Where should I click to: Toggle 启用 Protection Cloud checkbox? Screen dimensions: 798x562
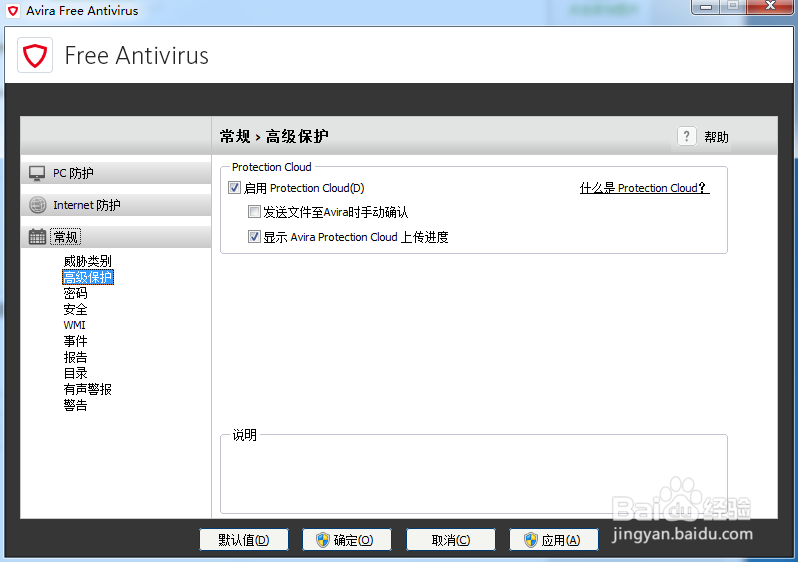click(234, 188)
